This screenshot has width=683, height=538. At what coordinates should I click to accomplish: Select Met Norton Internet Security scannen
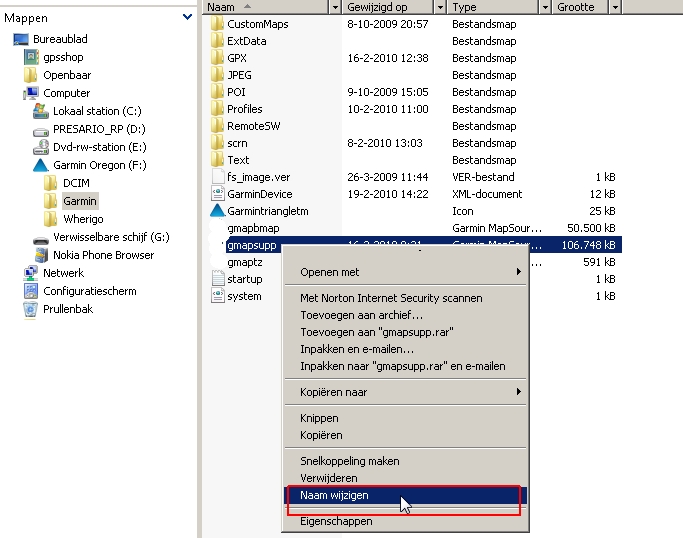coord(405,298)
